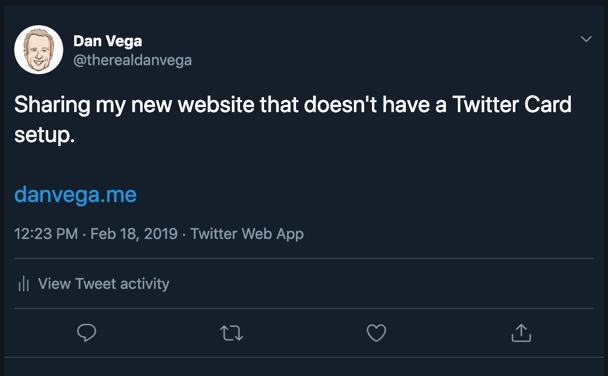Click the word "Tweet" in activity row
This screenshot has height=376, width=608.
[95, 284]
